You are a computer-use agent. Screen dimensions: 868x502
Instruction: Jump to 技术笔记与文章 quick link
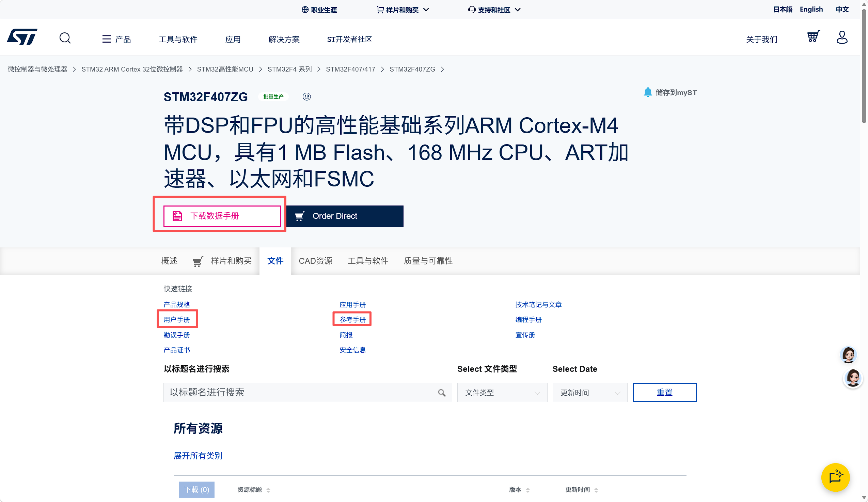coord(538,305)
